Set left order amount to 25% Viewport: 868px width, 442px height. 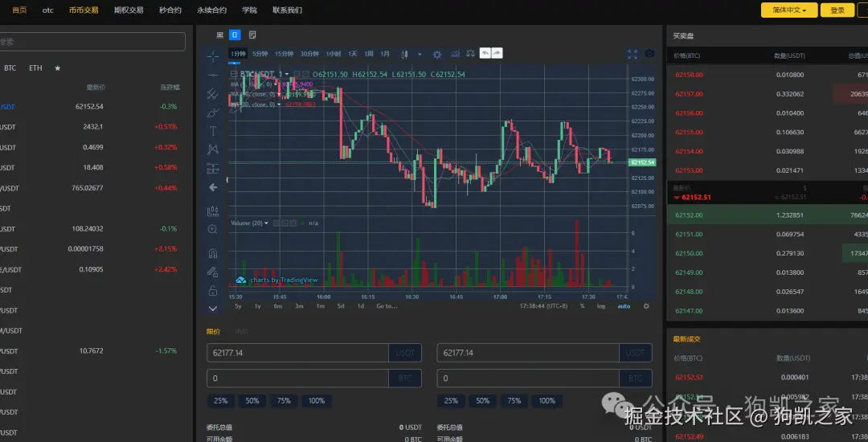pyautogui.click(x=220, y=400)
